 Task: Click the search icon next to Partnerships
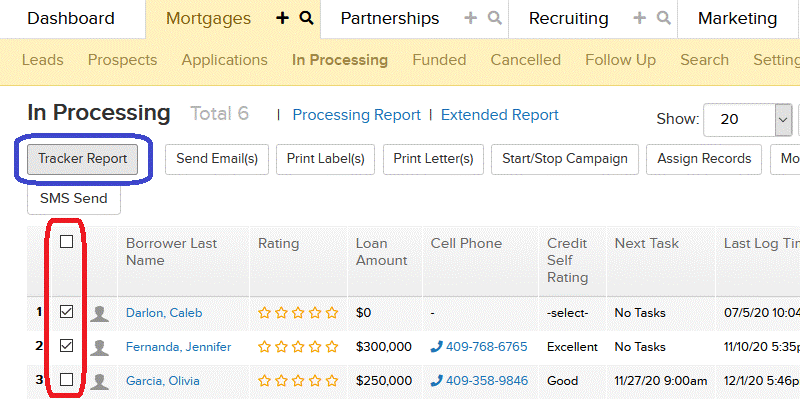tap(494, 18)
